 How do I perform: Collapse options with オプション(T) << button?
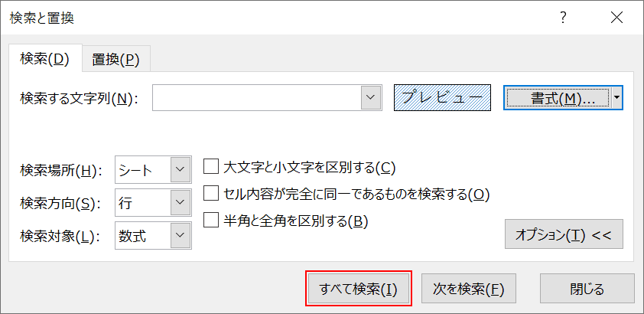point(564,234)
